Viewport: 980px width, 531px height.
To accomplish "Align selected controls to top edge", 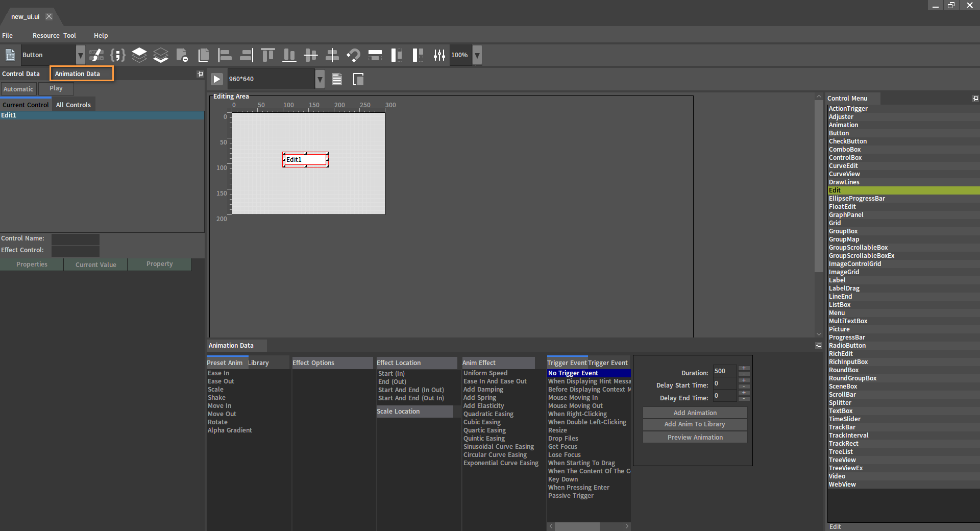I will [x=267, y=55].
